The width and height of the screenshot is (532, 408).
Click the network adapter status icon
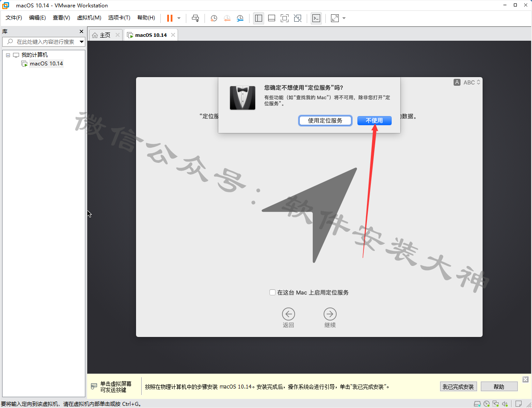point(496,404)
